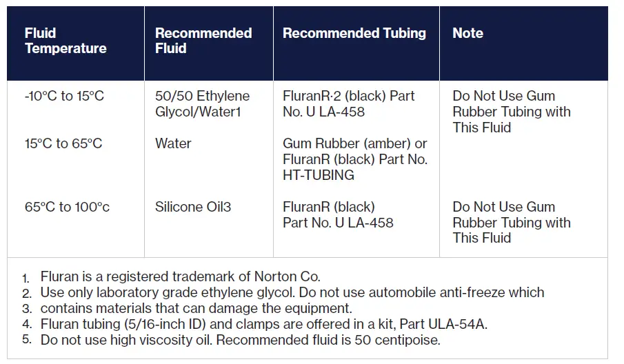Click the tubing entry for Silicone Oil3

(338, 214)
